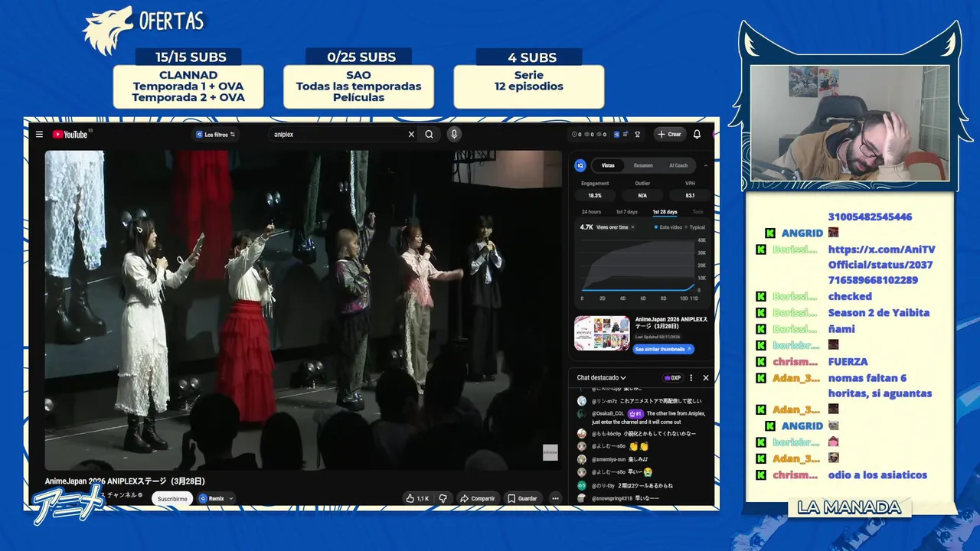Viewport: 980px width, 551px height.
Task: Switch to the AI Coach tab
Action: (678, 165)
